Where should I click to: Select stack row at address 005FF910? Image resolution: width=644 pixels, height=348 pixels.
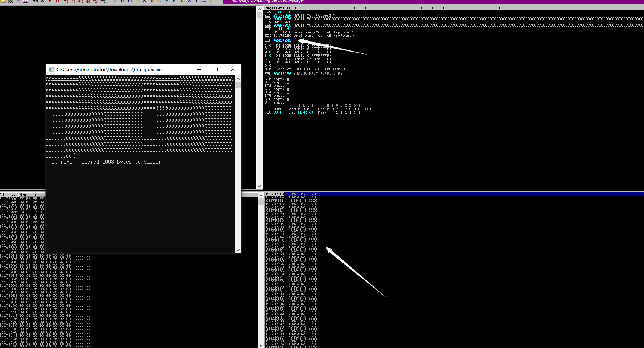tap(454, 194)
